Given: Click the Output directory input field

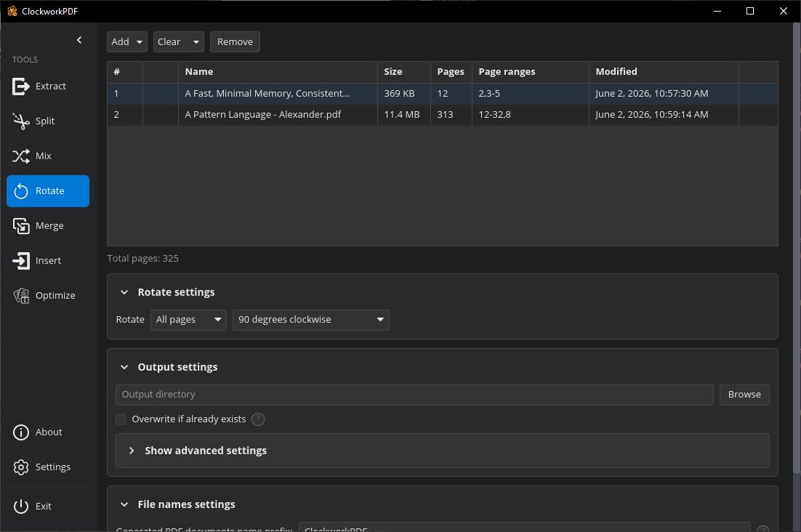Looking at the screenshot, I should pos(414,395).
